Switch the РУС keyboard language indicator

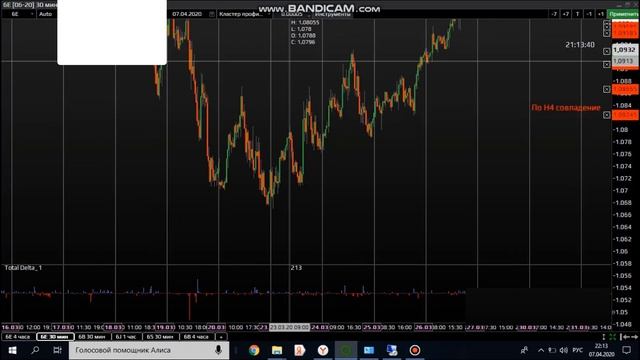pyautogui.click(x=578, y=350)
